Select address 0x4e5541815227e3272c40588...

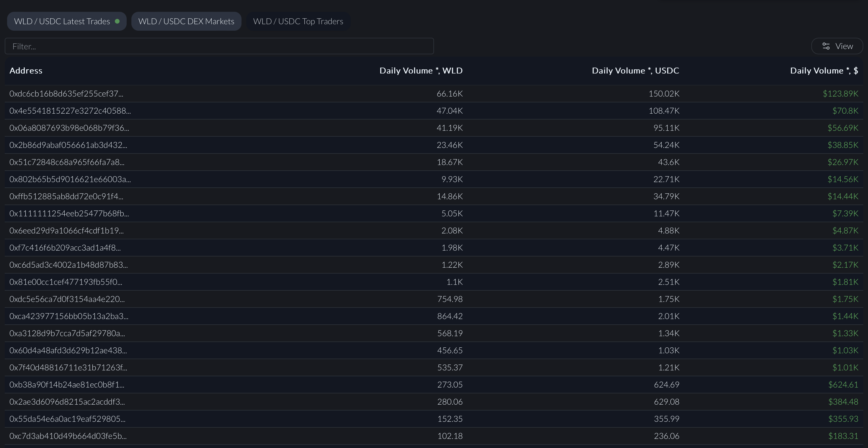[70, 111]
